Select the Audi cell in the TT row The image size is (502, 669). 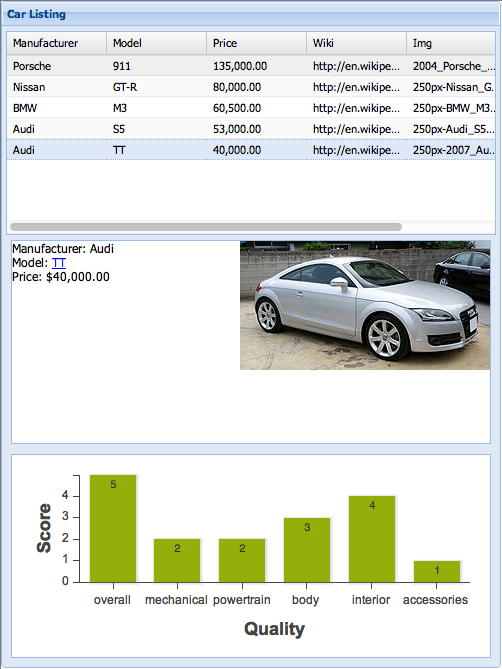pos(56,150)
